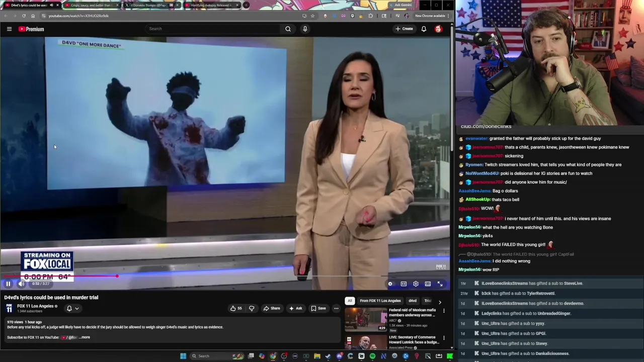
Task: Open the video player settings gear
Action: point(416,284)
